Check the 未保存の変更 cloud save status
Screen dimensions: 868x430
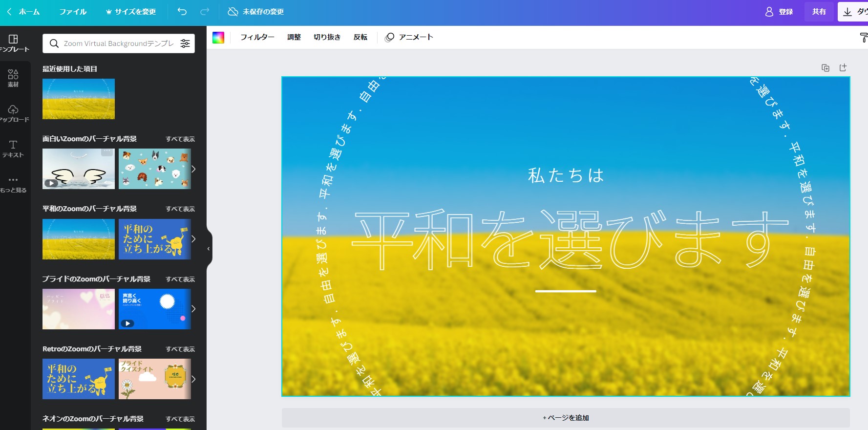(x=255, y=12)
